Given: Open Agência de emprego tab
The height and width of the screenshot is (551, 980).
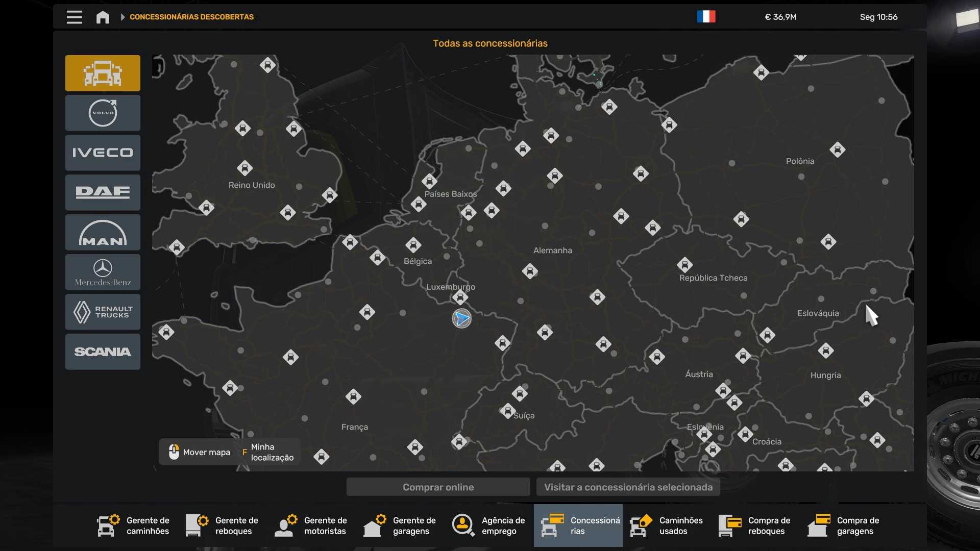Looking at the screenshot, I should point(489,525).
